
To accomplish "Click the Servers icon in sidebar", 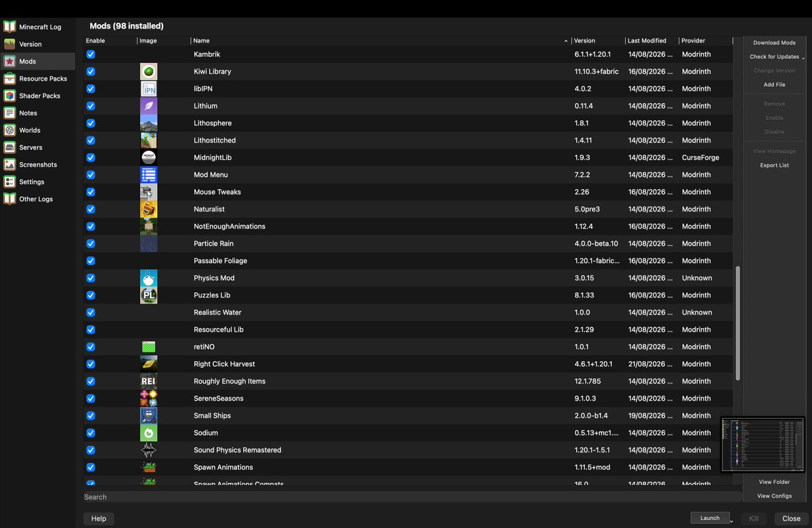I will point(9,147).
